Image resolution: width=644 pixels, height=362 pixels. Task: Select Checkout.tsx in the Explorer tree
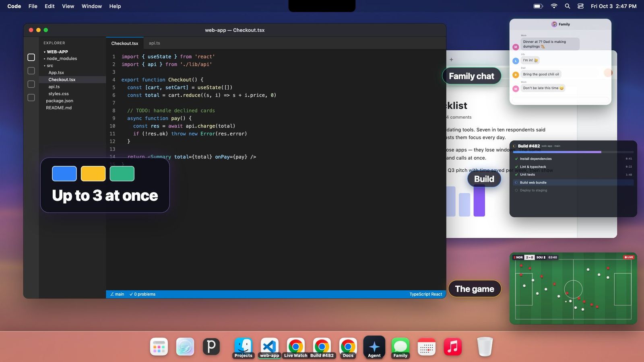pyautogui.click(x=72, y=80)
